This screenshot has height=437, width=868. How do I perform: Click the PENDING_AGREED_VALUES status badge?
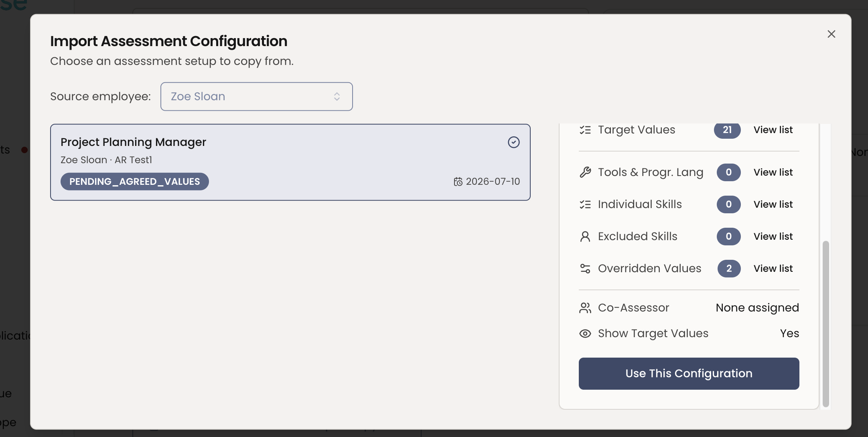tap(135, 182)
